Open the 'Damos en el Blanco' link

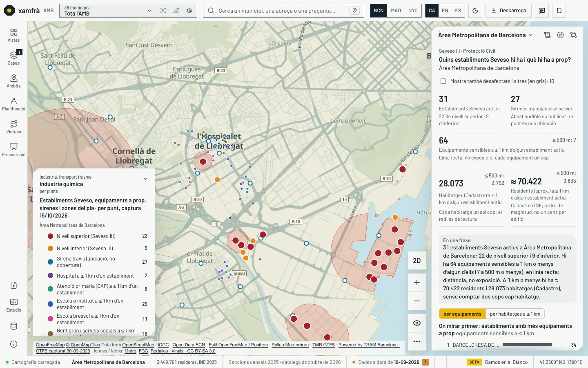pyautogui.click(x=506, y=362)
